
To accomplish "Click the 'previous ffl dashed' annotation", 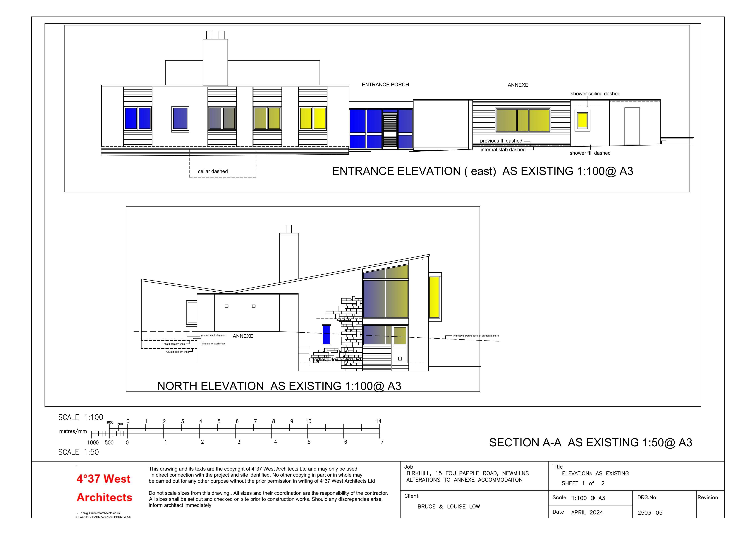I will [501, 141].
